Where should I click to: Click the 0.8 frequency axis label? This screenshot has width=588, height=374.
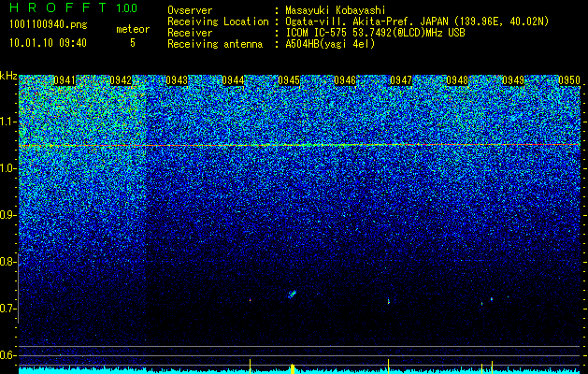[x=7, y=262]
